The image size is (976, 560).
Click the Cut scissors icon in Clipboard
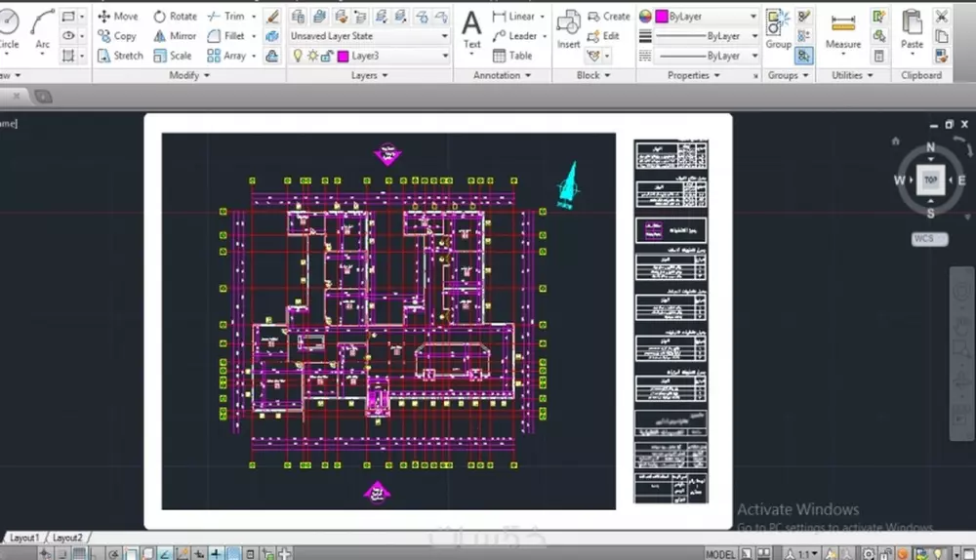pyautogui.click(x=942, y=17)
